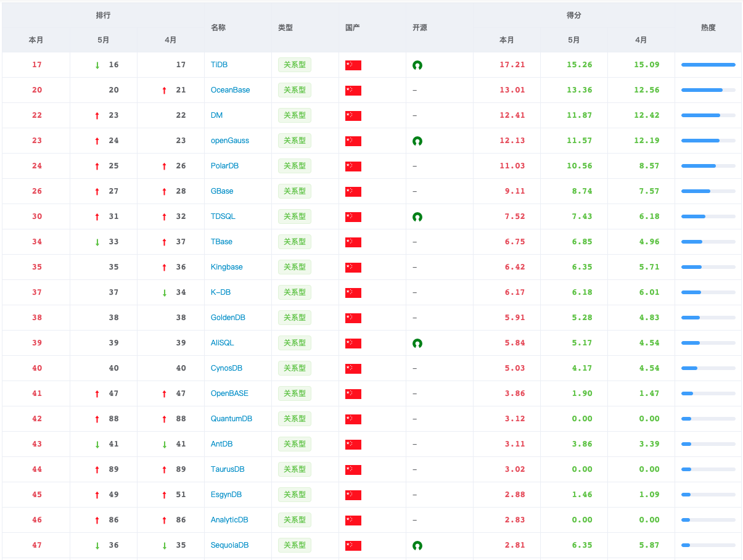The width and height of the screenshot is (743, 560).
Task: Open the PolarDB database link
Action: [224, 166]
